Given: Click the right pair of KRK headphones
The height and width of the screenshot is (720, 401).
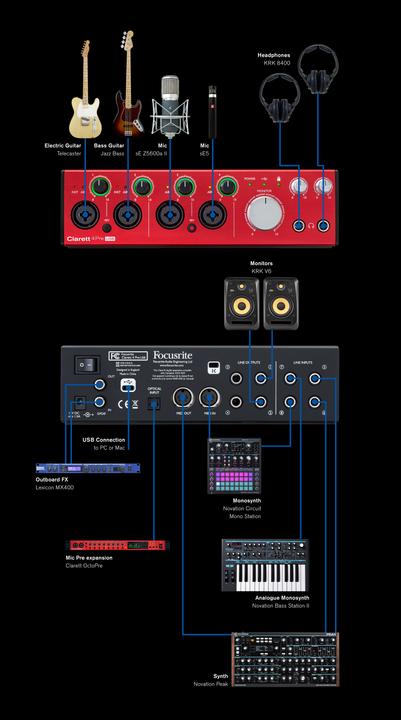Looking at the screenshot, I should 318,68.
